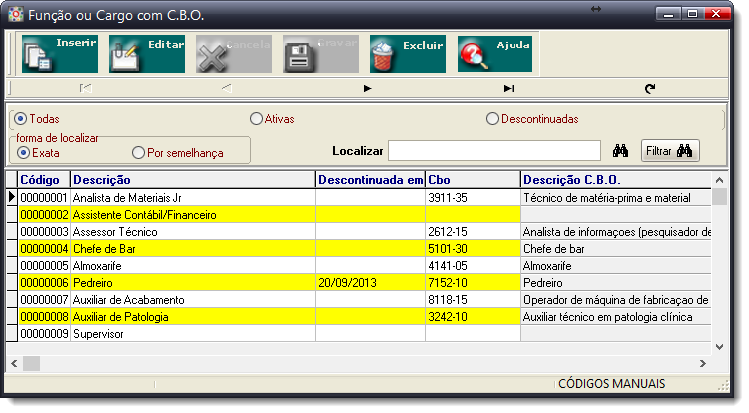Click the vertical scrollbar down arrow

click(x=719, y=347)
